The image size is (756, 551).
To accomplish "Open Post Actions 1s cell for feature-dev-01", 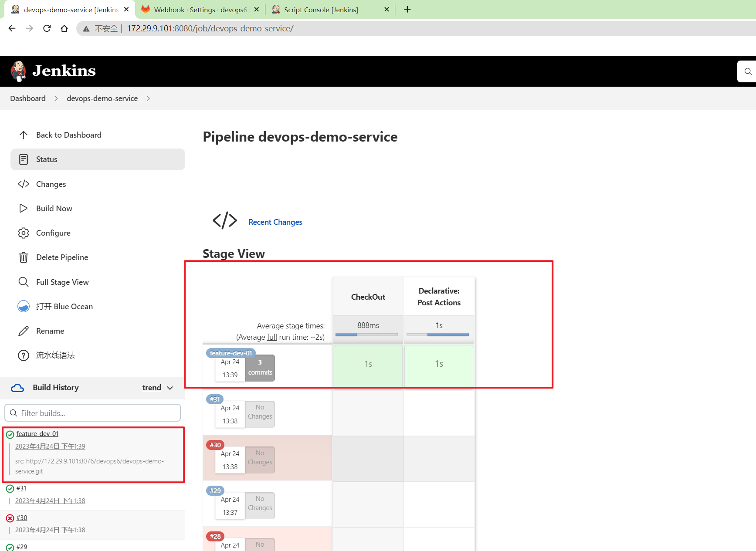I will 439,366.
